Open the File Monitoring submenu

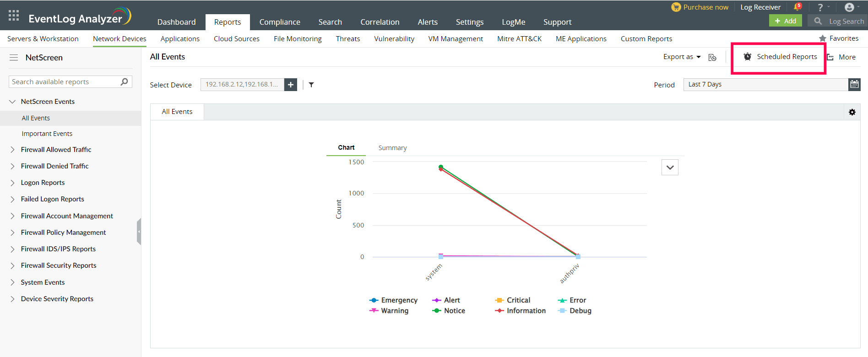(298, 39)
